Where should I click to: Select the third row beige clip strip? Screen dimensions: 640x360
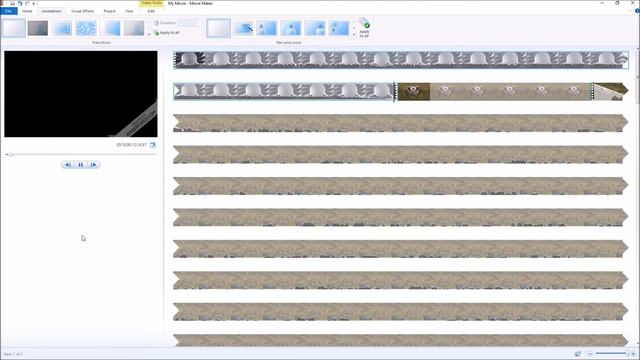point(400,123)
